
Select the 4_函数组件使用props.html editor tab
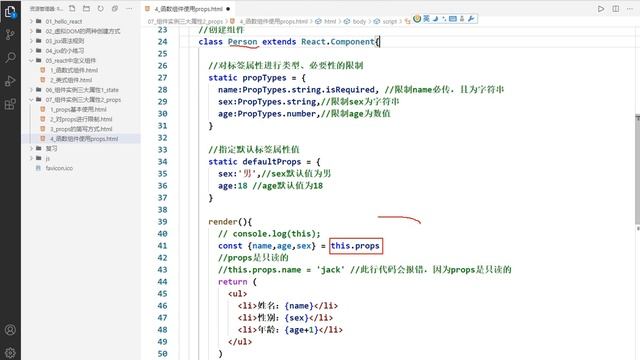tap(188, 9)
